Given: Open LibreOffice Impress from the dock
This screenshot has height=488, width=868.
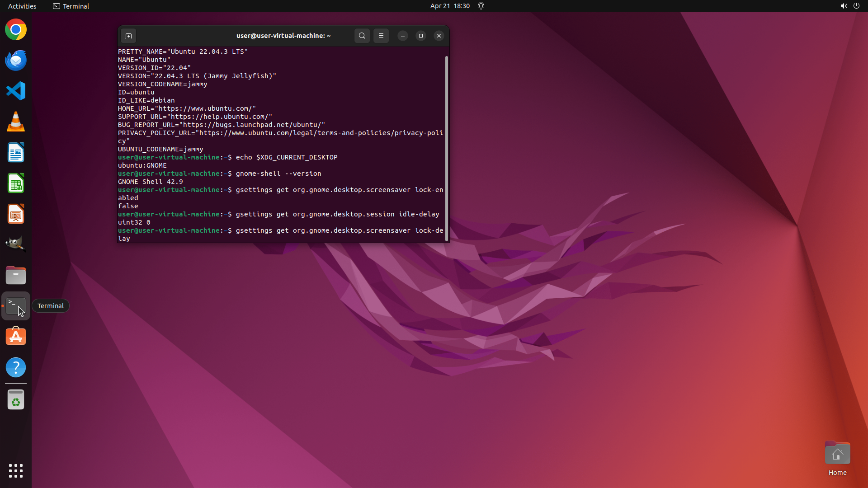Looking at the screenshot, I should 16,214.
